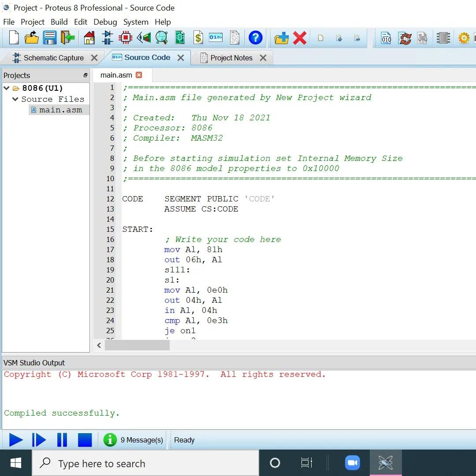The image size is (476, 476).
Task: Click the editor scroll left arrow
Action: 99,345
